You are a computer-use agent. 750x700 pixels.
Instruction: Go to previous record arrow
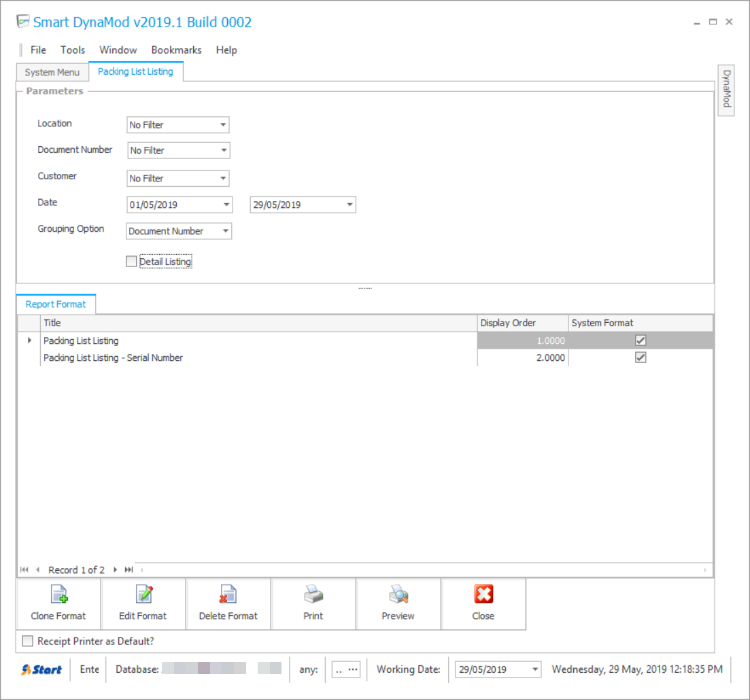click(x=38, y=570)
